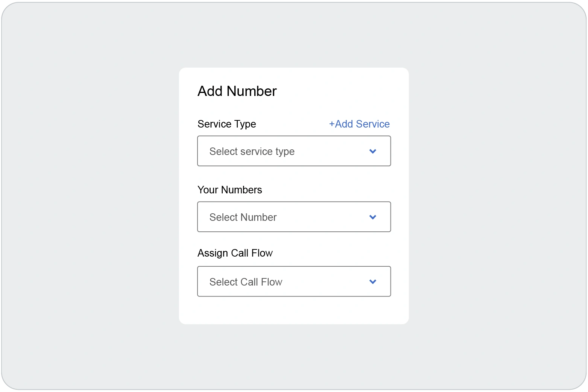This screenshot has height=392, width=588.
Task: Click the Assign Call Flow label
Action: click(235, 253)
